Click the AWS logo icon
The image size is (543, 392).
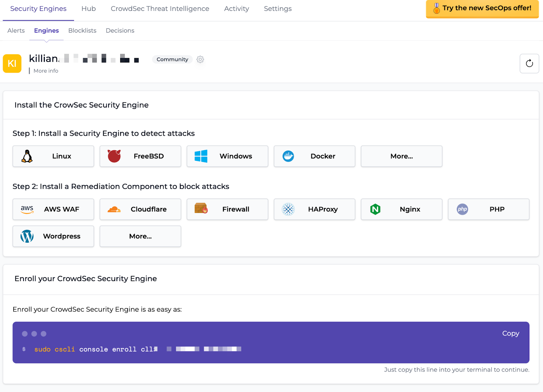(27, 209)
